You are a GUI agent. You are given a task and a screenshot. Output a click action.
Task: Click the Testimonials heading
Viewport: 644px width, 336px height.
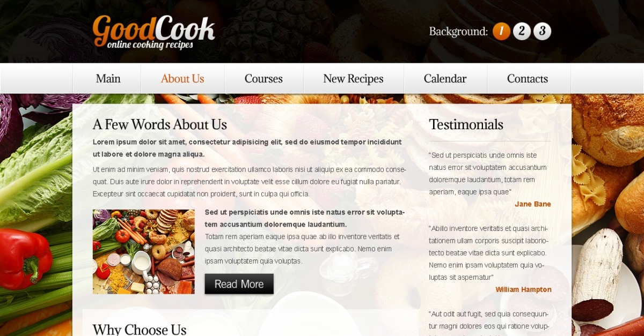pos(466,124)
